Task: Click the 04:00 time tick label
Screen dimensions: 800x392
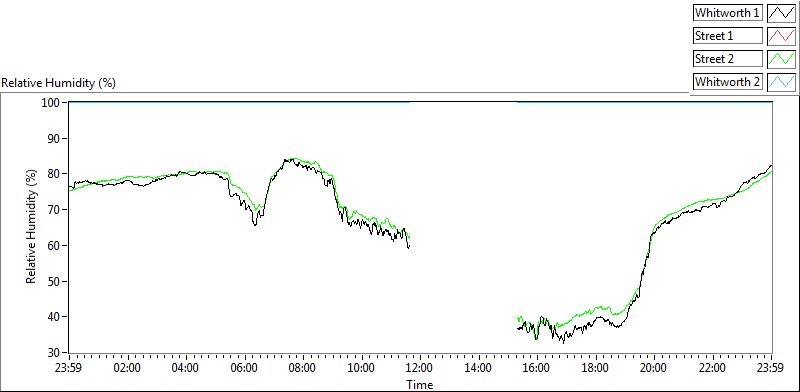Action: pyautogui.click(x=186, y=368)
